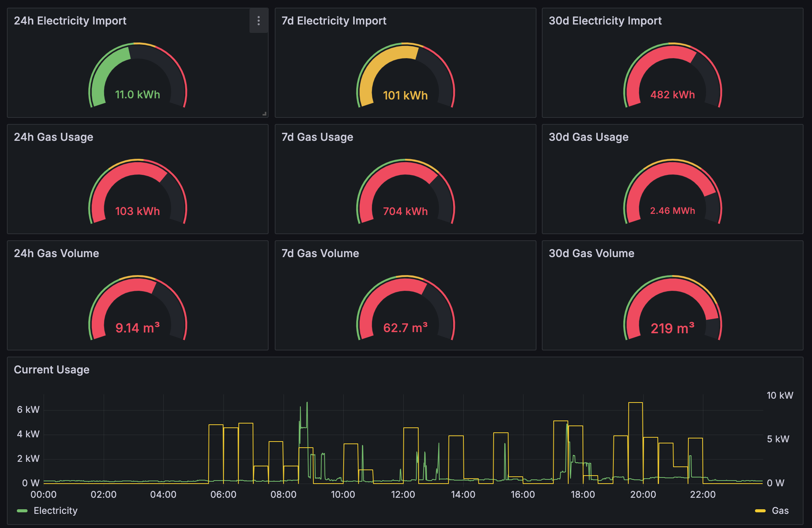Viewport: 812px width, 528px height.
Task: Click the 219 m³ gauge value
Action: point(672,328)
